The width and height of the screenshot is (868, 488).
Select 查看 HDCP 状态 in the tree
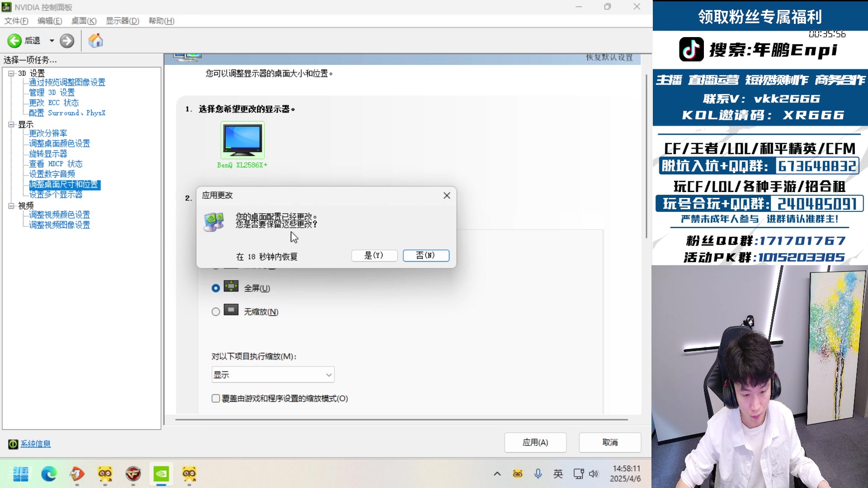click(56, 164)
